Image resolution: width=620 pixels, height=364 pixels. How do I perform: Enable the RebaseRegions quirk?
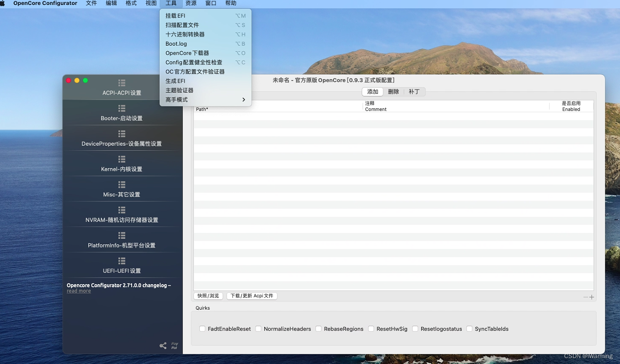(x=319, y=329)
